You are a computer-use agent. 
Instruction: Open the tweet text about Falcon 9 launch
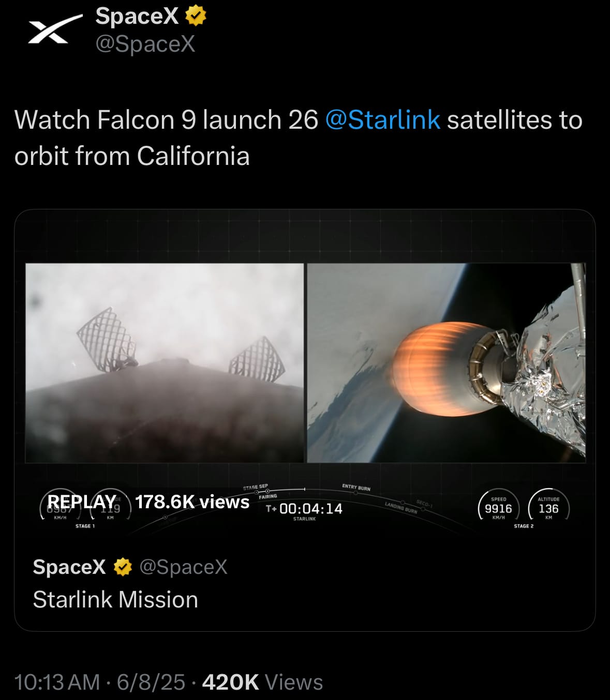click(299, 138)
